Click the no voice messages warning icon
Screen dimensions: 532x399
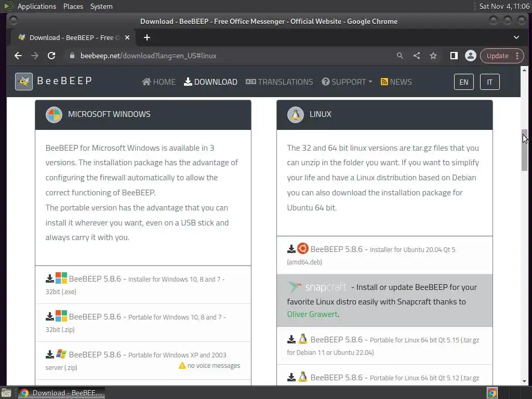[182, 365]
